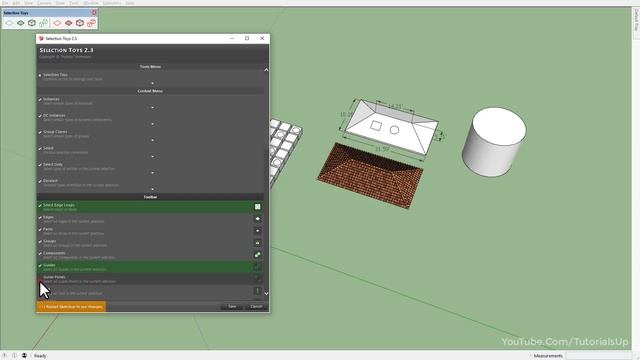The image size is (640, 360).
Task: Open the Edit menu in the menu bar
Action: [x=16, y=3]
